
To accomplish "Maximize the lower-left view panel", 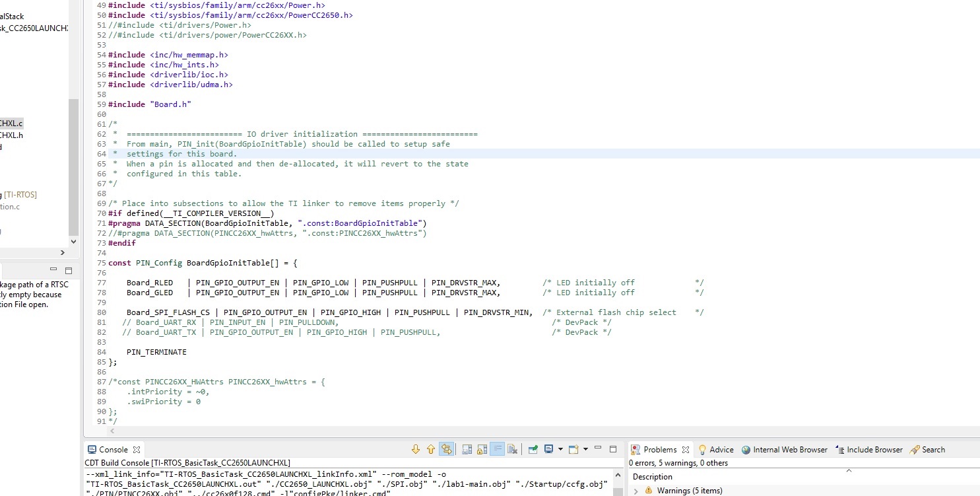I will [x=68, y=270].
